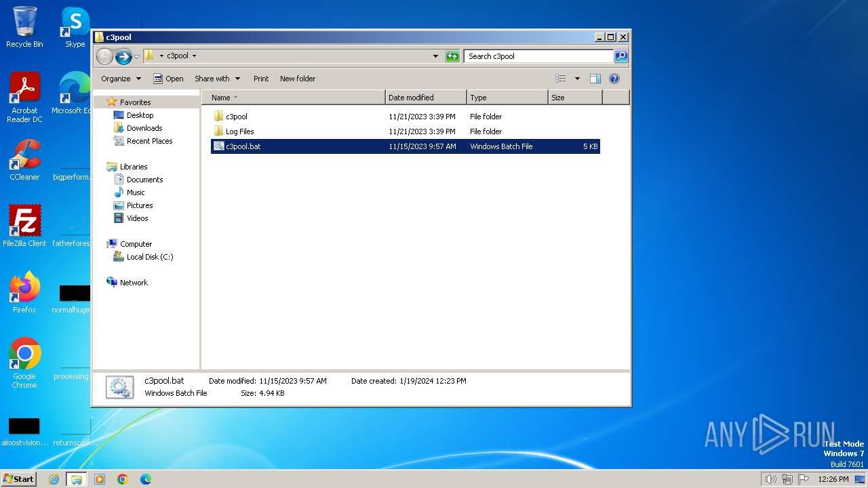Open FileZilla Client shortcut

(x=24, y=226)
